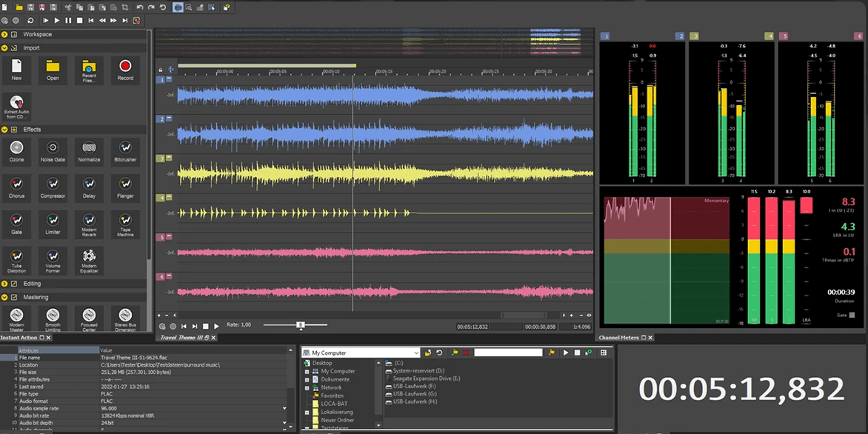Click the Redo arrow in the top toolbar
The image size is (868, 434).
pos(151,7)
